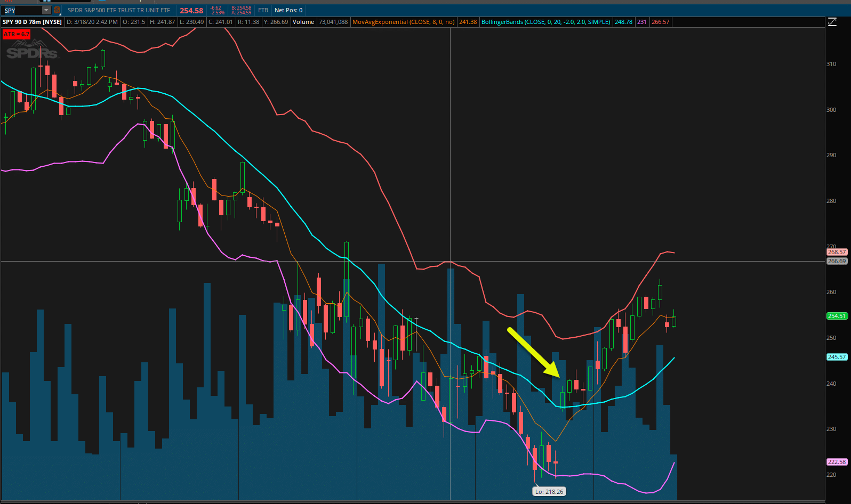Click the low value L: 230.49
This screenshot has width=851, height=504.
coord(191,22)
